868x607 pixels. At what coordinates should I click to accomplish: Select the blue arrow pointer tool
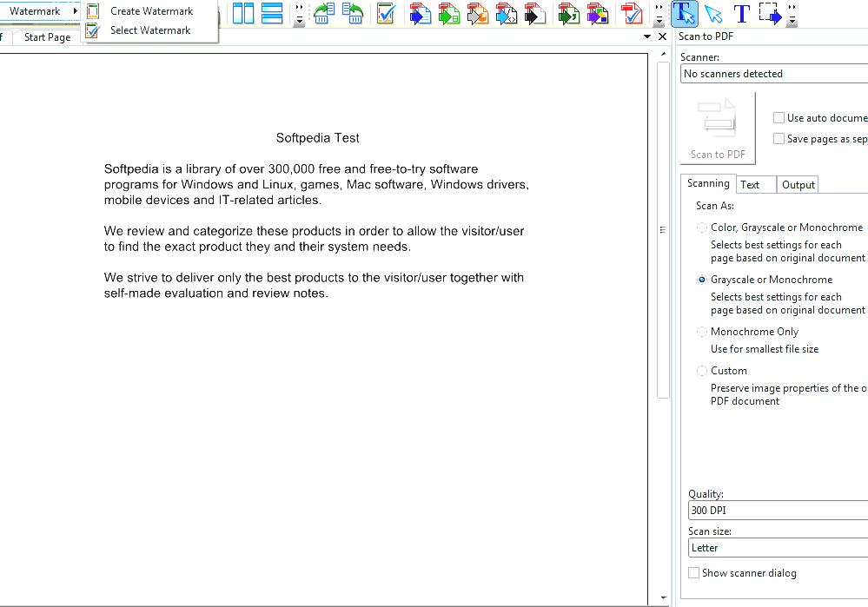pyautogui.click(x=713, y=14)
